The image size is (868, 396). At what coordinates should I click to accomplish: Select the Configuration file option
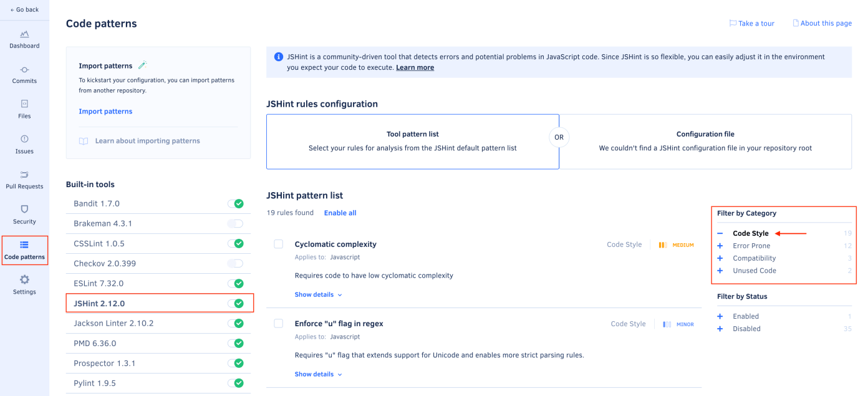click(x=705, y=142)
